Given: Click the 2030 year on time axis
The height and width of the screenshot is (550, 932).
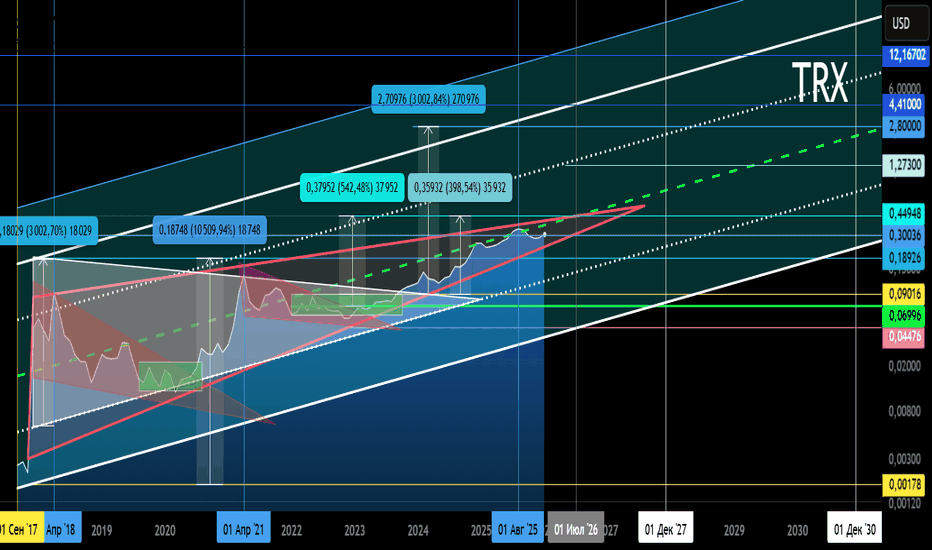Looking at the screenshot, I should 798,530.
